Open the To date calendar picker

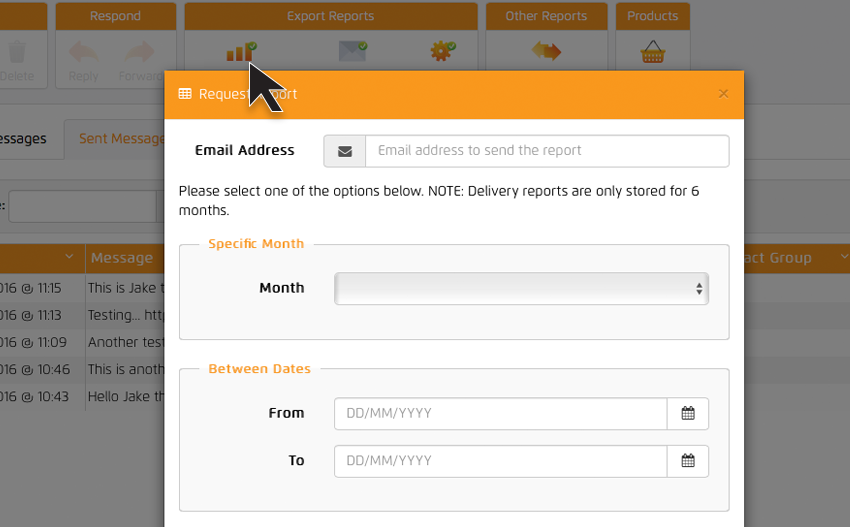click(688, 461)
